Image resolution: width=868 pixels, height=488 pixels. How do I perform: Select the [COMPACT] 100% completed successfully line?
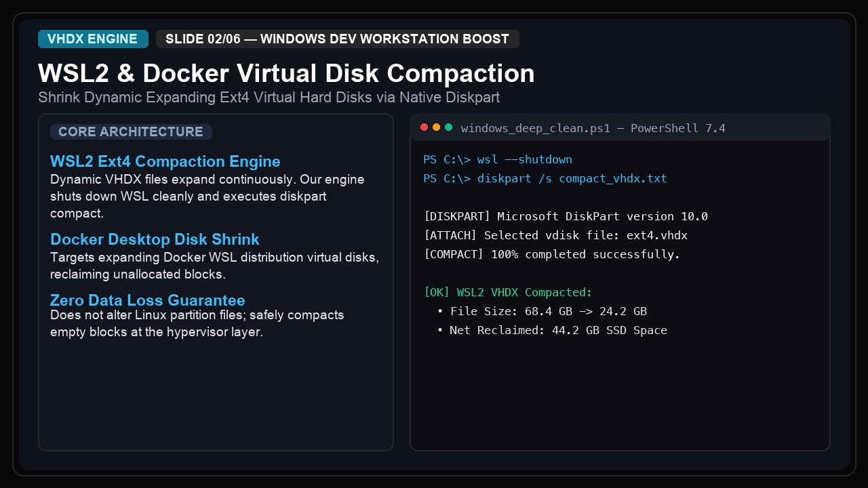552,255
